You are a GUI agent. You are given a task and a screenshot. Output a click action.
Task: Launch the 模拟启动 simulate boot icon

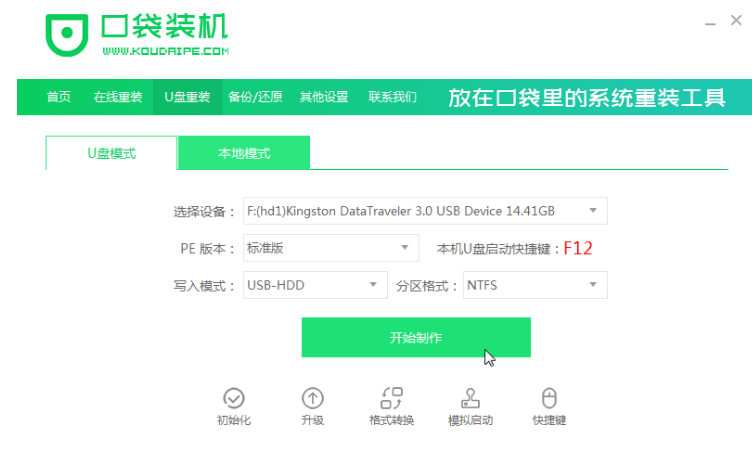tap(470, 398)
